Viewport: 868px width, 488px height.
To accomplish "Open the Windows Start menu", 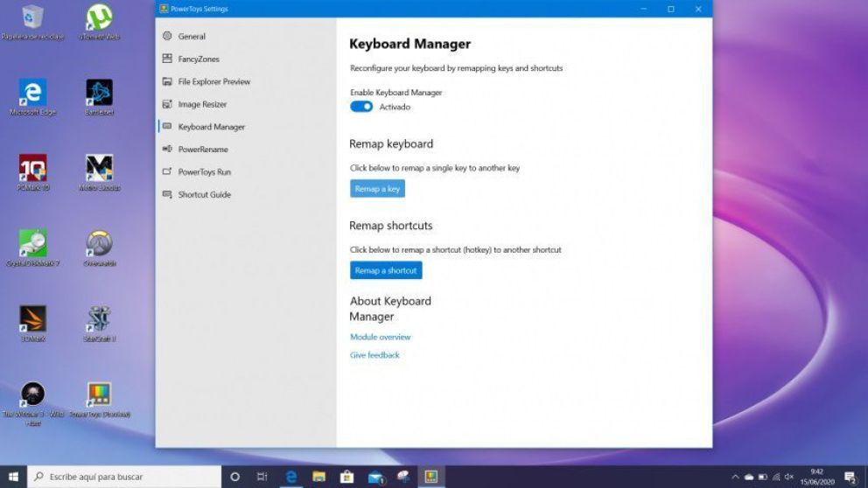I will click(13, 477).
